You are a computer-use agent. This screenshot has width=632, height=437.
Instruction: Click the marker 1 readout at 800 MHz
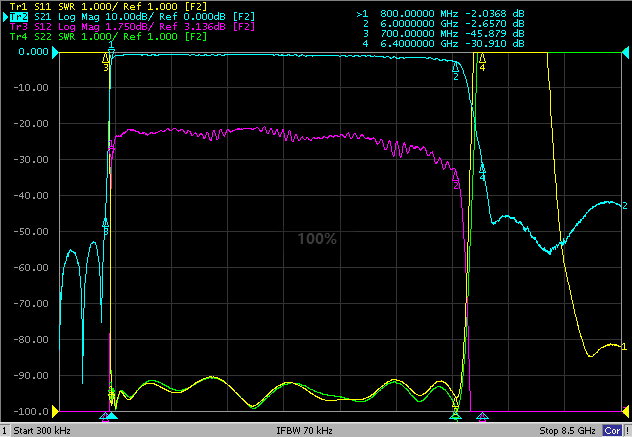440,14
